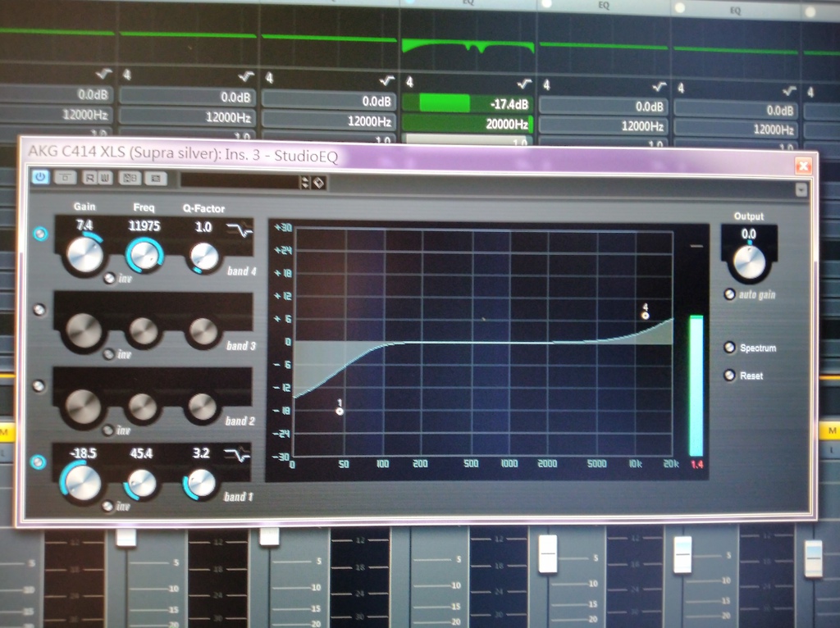Toggle the band 1 inv button
The height and width of the screenshot is (628, 840).
(107, 507)
